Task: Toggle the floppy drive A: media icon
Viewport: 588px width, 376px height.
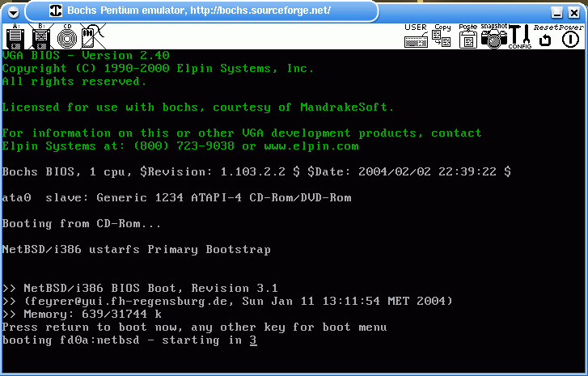Action: (15, 36)
